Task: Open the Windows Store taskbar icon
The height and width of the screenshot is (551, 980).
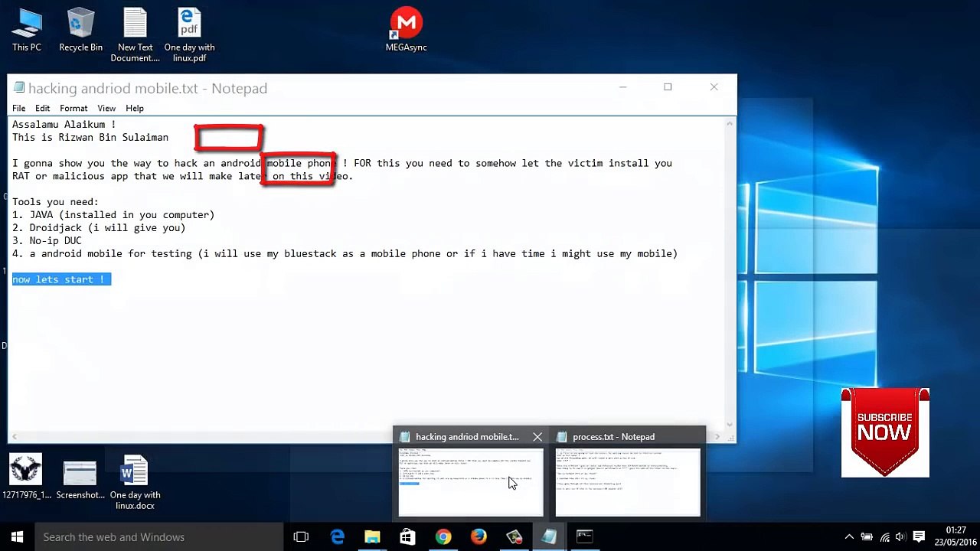Action: 407,537
